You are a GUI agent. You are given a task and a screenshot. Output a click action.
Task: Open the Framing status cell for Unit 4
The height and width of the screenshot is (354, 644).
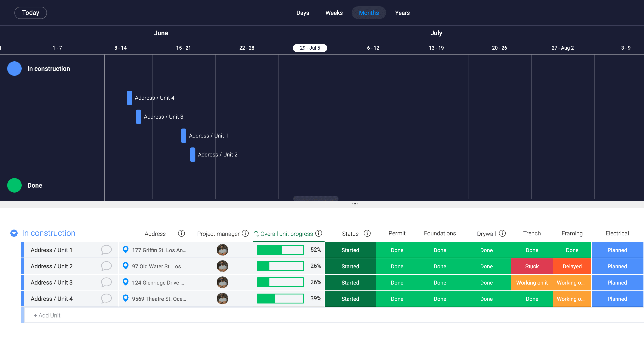click(572, 299)
